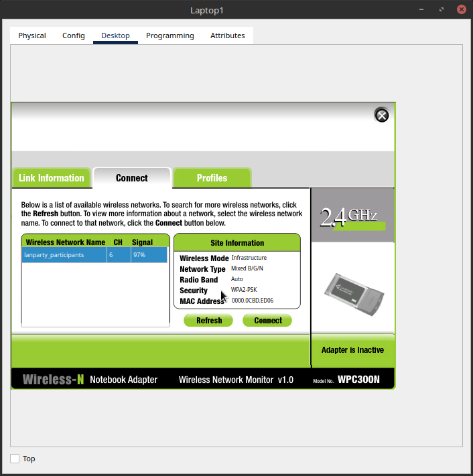The image size is (473, 476).
Task: Close the wireless monitor with X icon
Action: 381,115
